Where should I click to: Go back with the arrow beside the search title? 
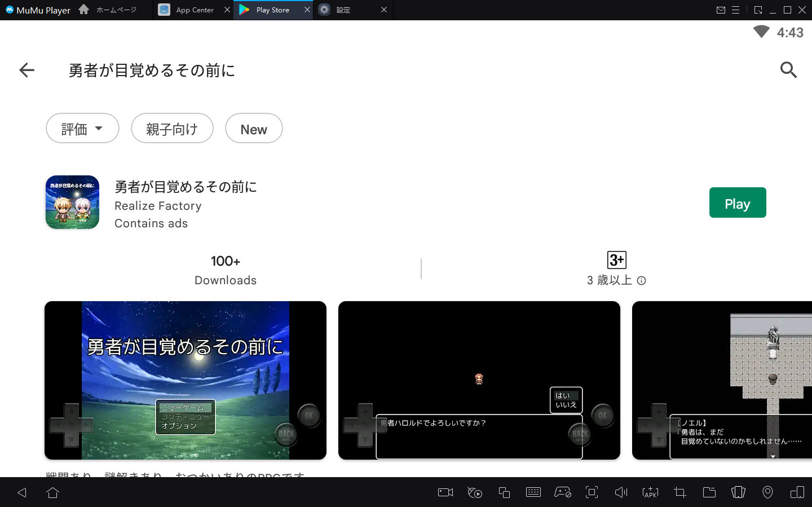click(x=27, y=70)
